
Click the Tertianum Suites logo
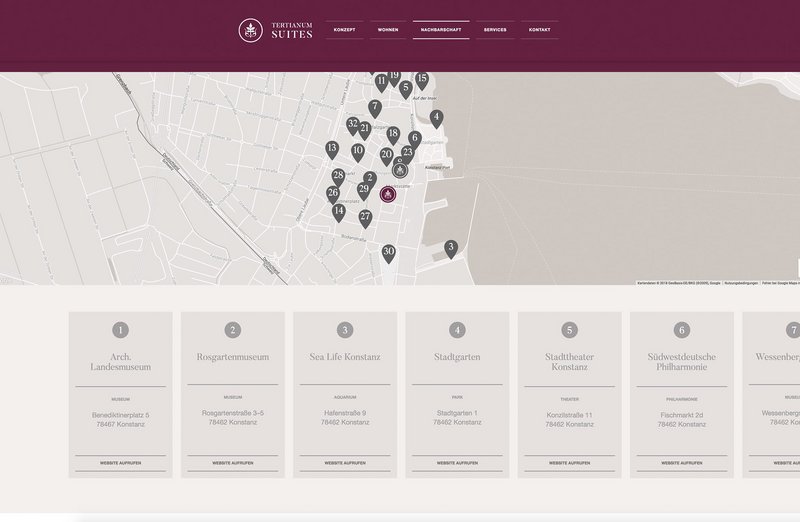[276, 30]
